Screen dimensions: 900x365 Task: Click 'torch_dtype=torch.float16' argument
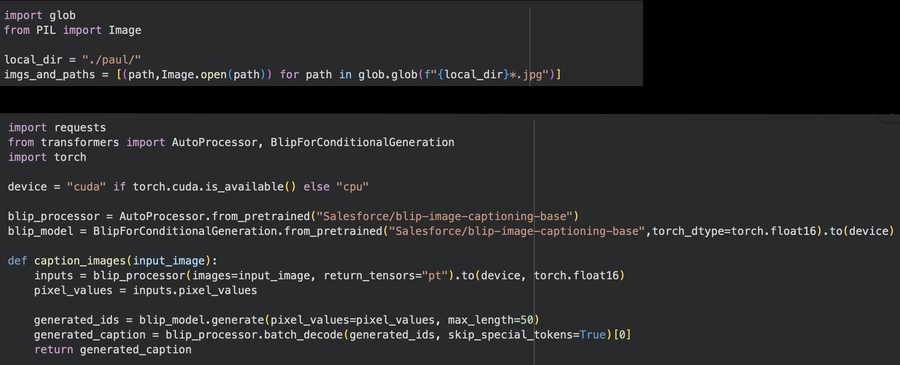pyautogui.click(x=734, y=232)
